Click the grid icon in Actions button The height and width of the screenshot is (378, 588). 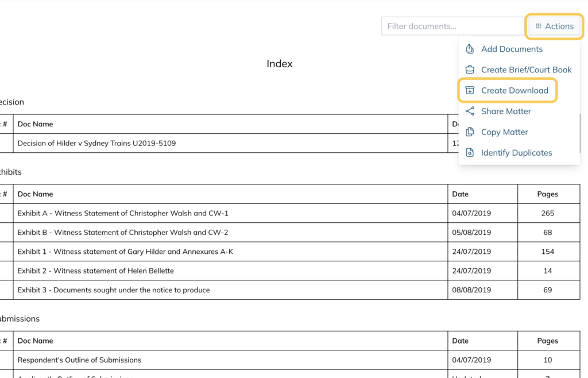(539, 26)
